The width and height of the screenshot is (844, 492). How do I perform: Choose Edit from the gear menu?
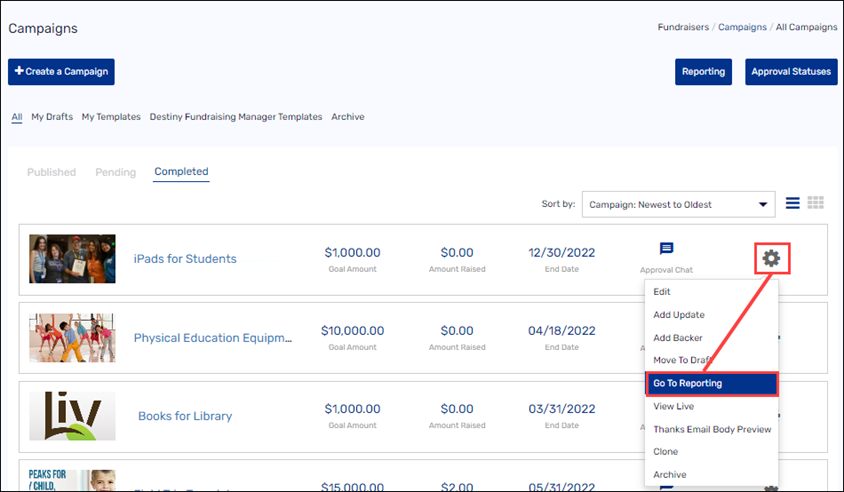tap(662, 292)
